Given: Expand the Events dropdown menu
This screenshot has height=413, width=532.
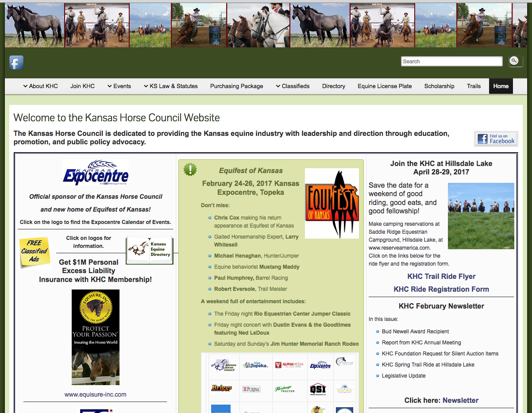Looking at the screenshot, I should (119, 86).
